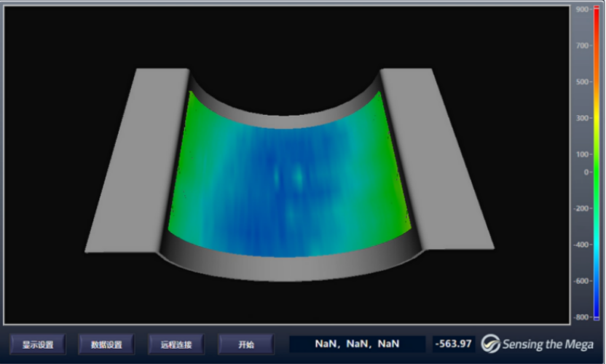Click the Sensing the Mega brand text

pyautogui.click(x=548, y=344)
